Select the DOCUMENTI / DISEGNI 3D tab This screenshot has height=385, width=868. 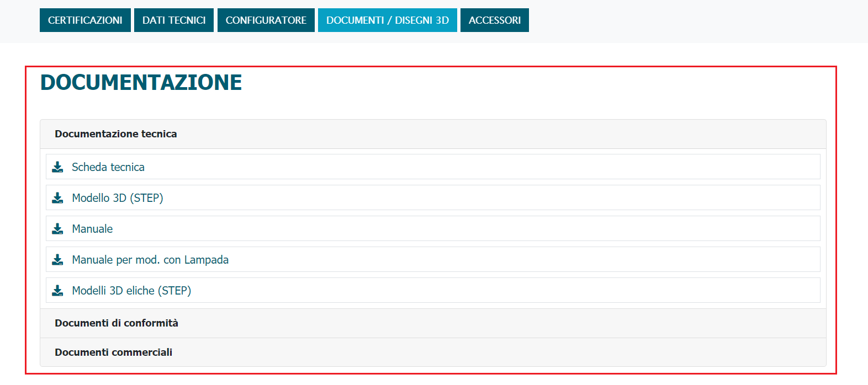pos(388,20)
